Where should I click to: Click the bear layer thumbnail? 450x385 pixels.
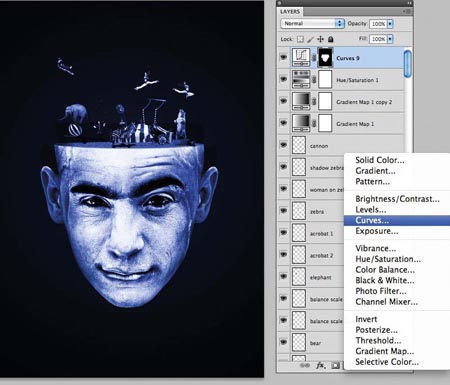point(299,343)
